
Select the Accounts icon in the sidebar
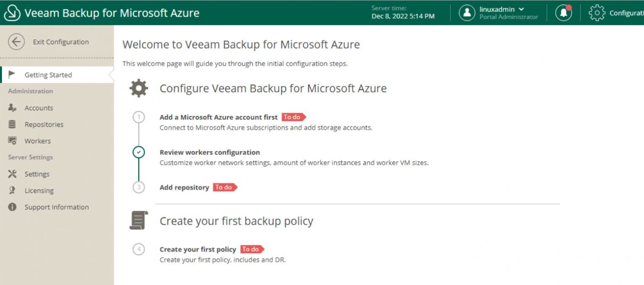pyautogui.click(x=13, y=108)
